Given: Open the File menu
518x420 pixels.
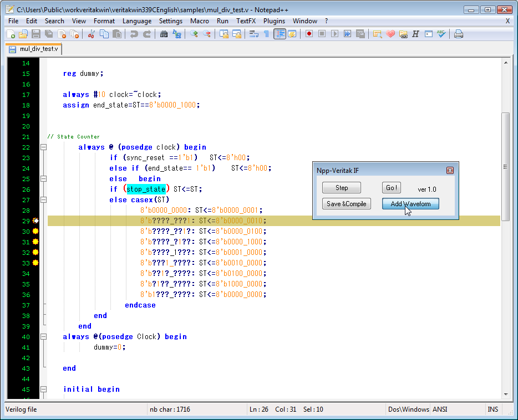Looking at the screenshot, I should [13, 21].
